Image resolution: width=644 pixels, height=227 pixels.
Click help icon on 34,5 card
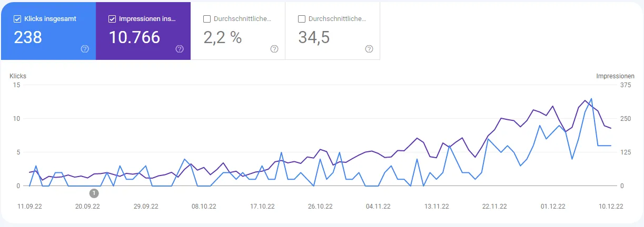(369, 49)
